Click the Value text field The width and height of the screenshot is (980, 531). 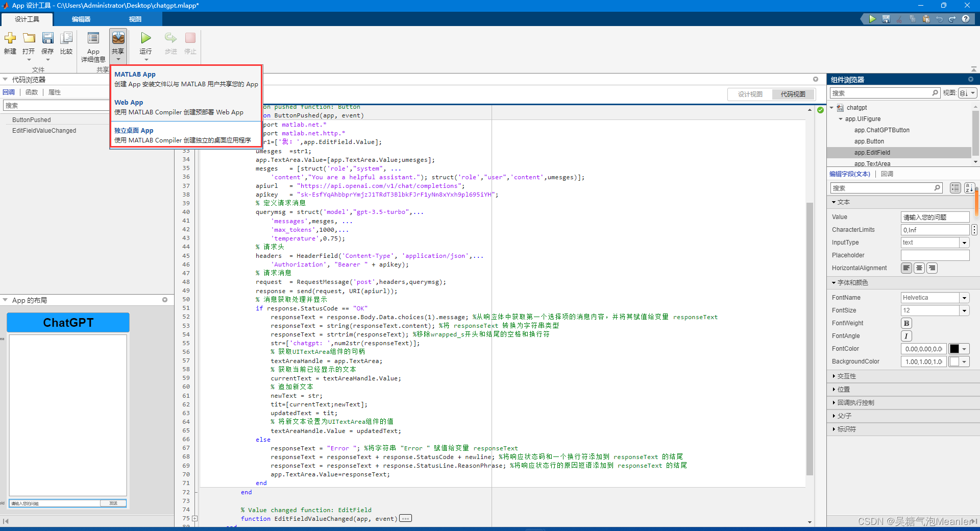[935, 217]
